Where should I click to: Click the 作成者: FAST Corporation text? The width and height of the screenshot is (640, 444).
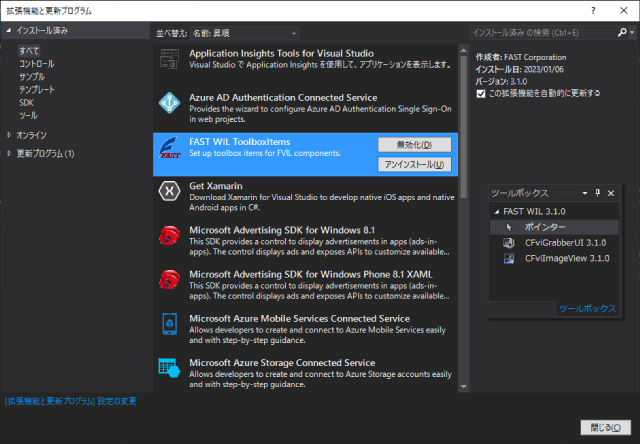coord(520,57)
